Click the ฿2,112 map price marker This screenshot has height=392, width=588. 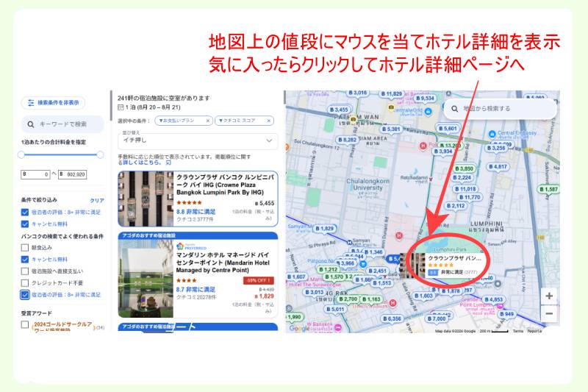coord(456,206)
